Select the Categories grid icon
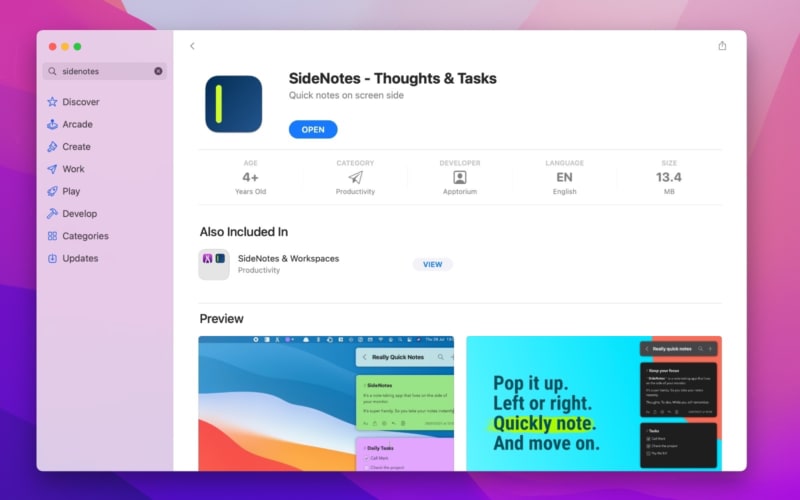Screen dimensions: 800x500 click(x=52, y=236)
